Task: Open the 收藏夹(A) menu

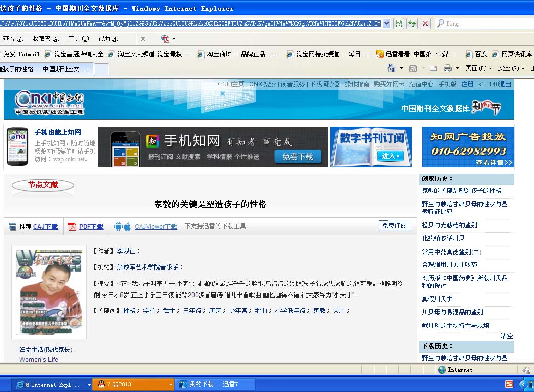Action: pyautogui.click(x=45, y=38)
